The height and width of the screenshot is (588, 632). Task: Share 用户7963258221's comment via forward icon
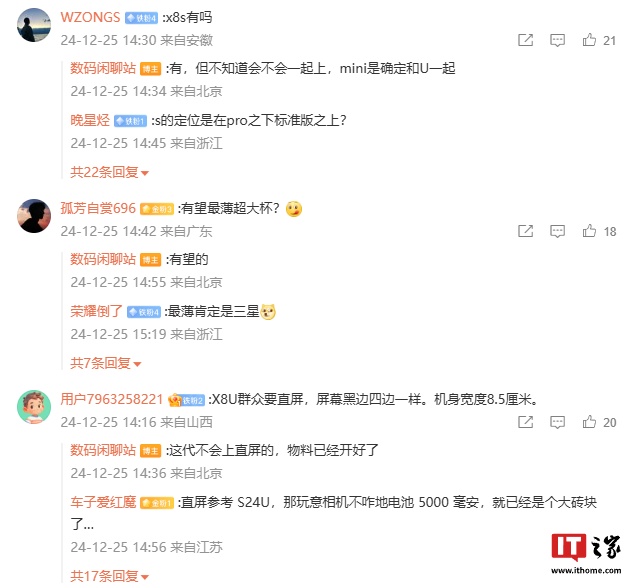tap(526, 422)
